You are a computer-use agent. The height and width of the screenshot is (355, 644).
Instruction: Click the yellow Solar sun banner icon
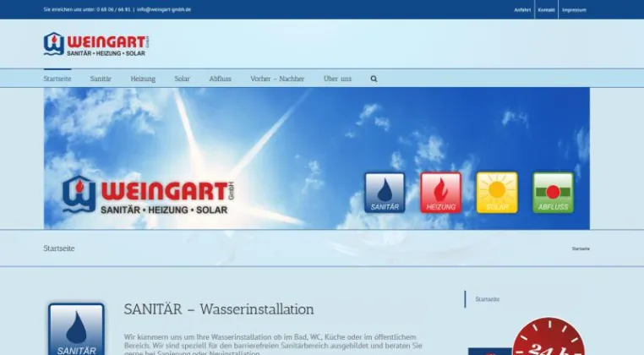497,193
